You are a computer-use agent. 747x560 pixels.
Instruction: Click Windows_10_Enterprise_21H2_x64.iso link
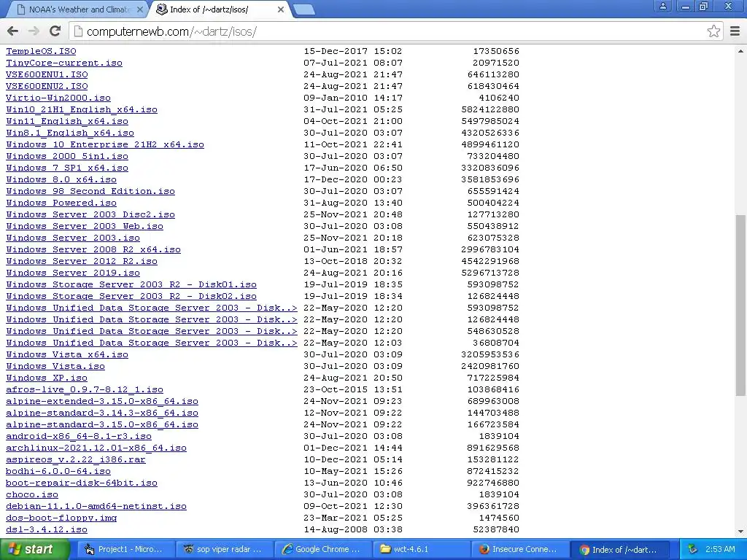coord(105,144)
